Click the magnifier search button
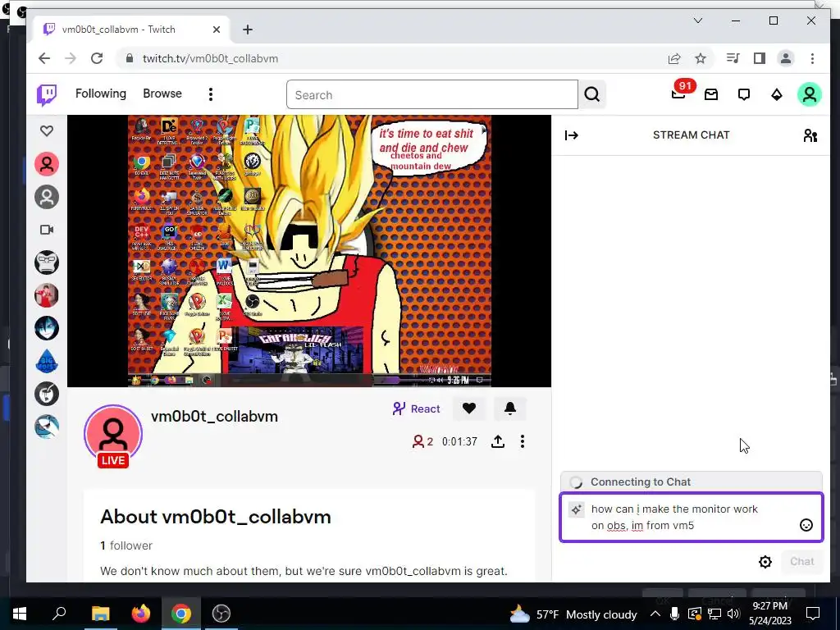The image size is (840, 630). 592,95
